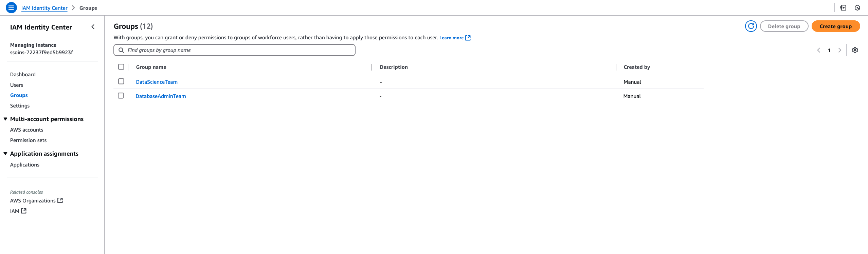This screenshot has width=868, height=254.
Task: Go to the previous page of groups
Action: tap(819, 50)
